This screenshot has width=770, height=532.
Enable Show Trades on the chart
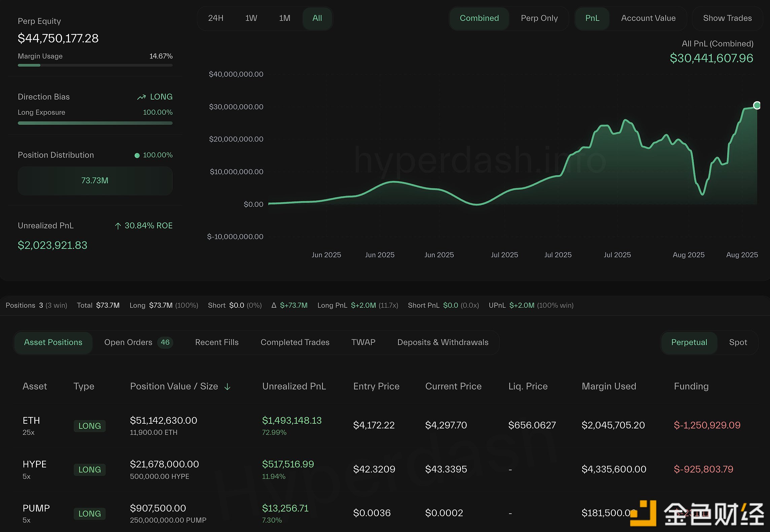click(x=727, y=18)
